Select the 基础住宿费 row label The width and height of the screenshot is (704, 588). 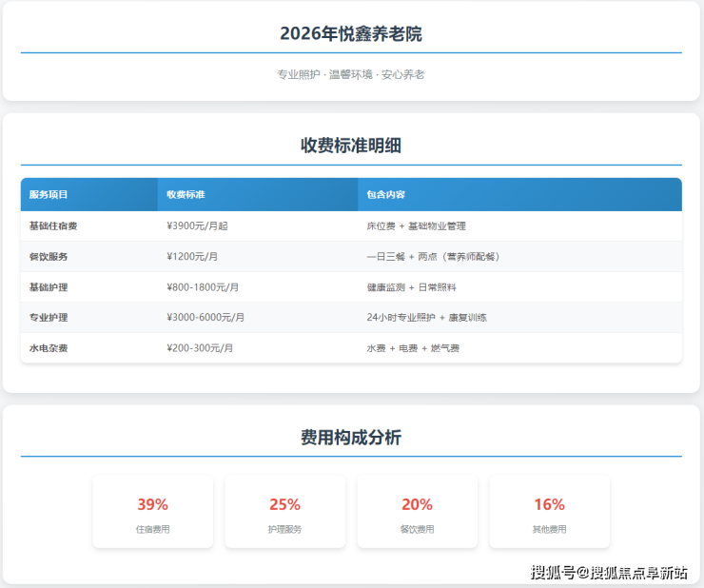click(53, 226)
